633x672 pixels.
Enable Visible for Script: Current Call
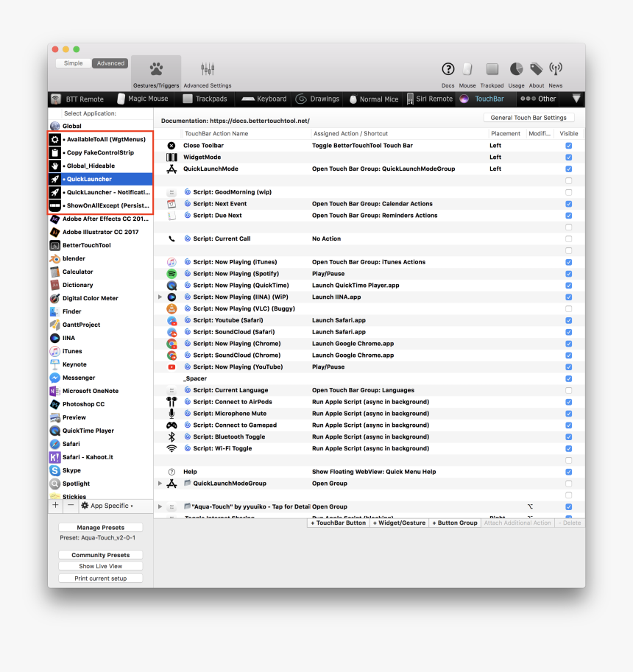[568, 238]
